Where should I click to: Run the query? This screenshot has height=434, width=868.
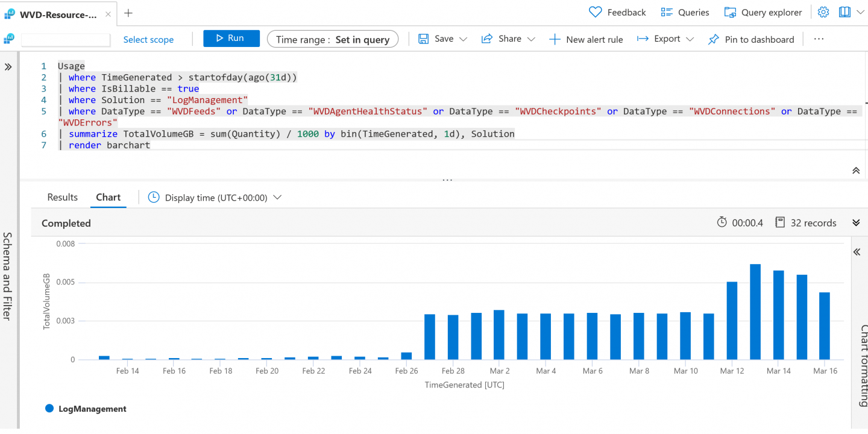point(231,39)
